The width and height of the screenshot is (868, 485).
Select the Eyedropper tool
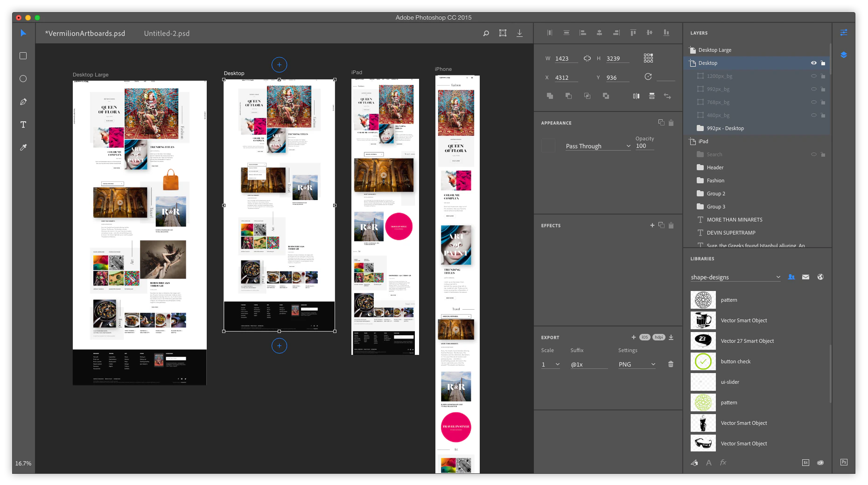[x=22, y=147]
